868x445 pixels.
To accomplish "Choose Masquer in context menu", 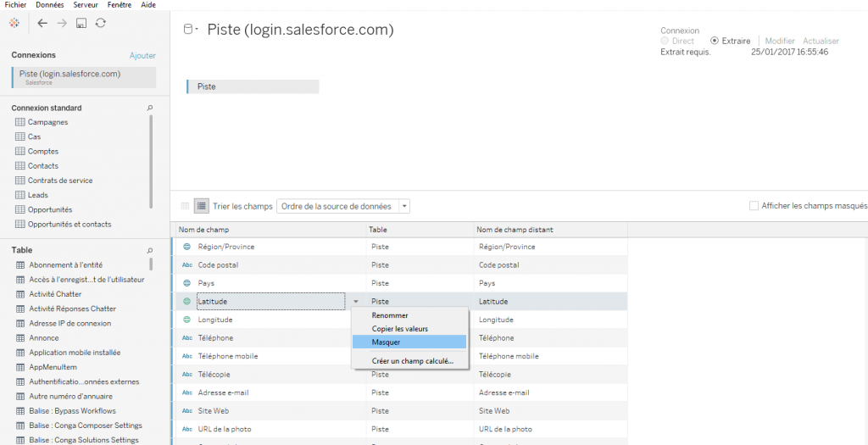I will [409, 342].
